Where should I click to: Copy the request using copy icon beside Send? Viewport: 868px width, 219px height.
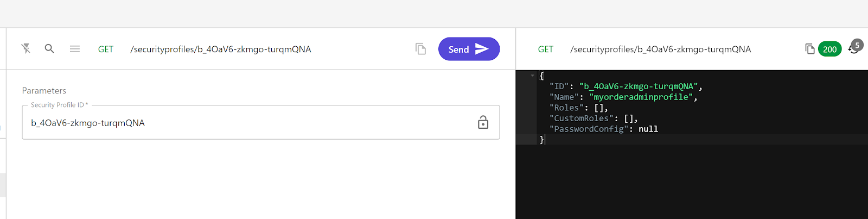pyautogui.click(x=420, y=49)
